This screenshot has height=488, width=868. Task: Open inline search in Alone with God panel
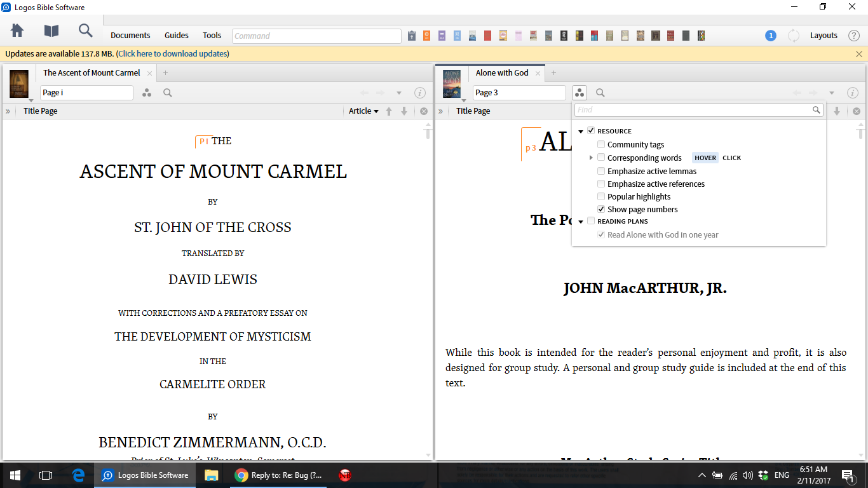(x=600, y=93)
